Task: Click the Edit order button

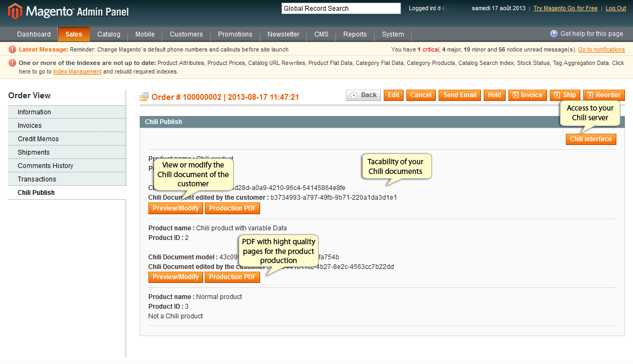Action: (x=393, y=95)
